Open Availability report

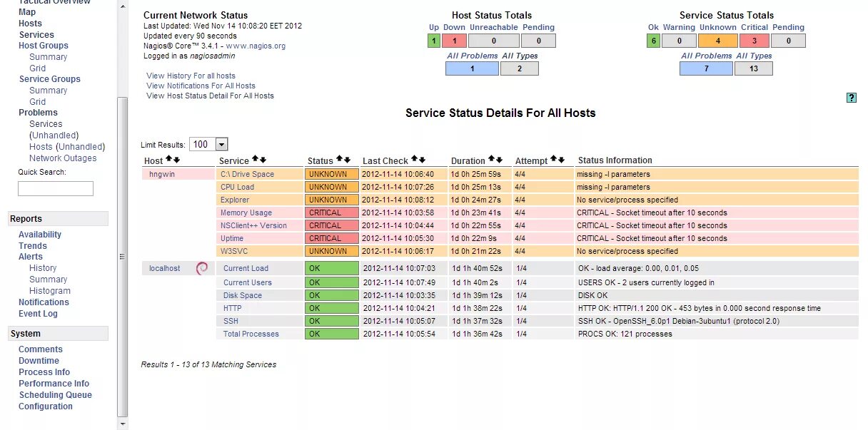pyautogui.click(x=40, y=235)
